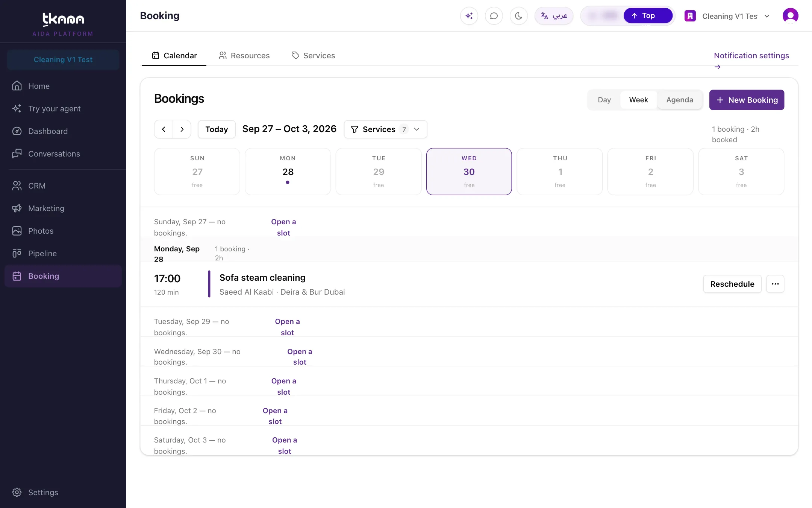Open Conversations in sidebar

[63, 154]
